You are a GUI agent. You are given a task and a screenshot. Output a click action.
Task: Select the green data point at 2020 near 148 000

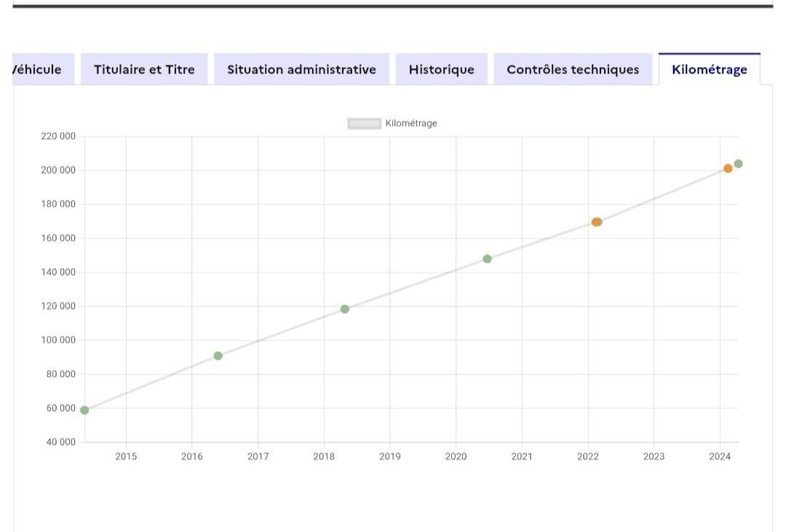487,259
